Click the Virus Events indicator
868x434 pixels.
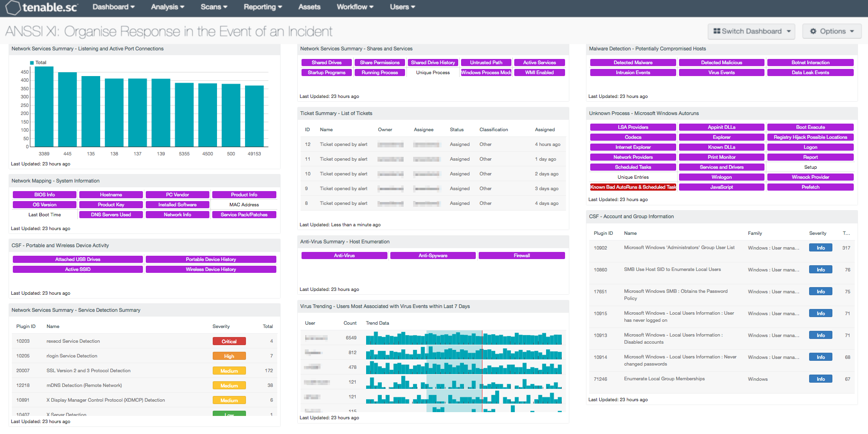pos(722,73)
